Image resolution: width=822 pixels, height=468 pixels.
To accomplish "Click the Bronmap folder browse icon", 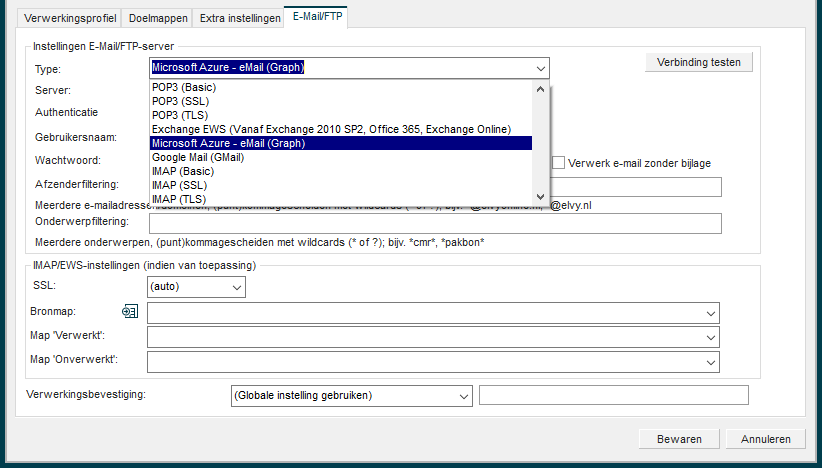I will pos(129,312).
